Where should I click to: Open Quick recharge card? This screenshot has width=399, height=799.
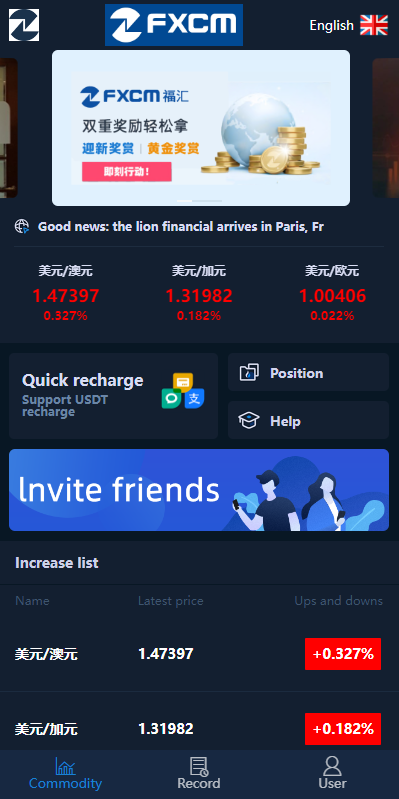[x=113, y=396]
